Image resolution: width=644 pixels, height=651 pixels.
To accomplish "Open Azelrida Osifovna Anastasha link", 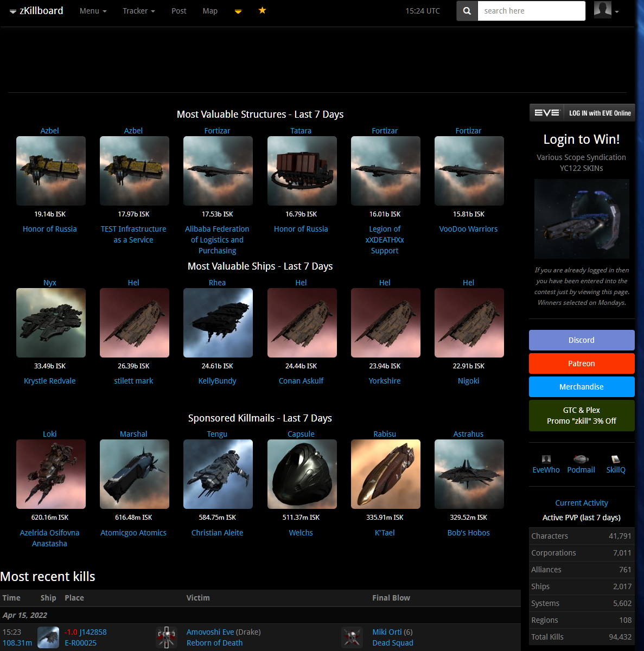I will (x=50, y=538).
